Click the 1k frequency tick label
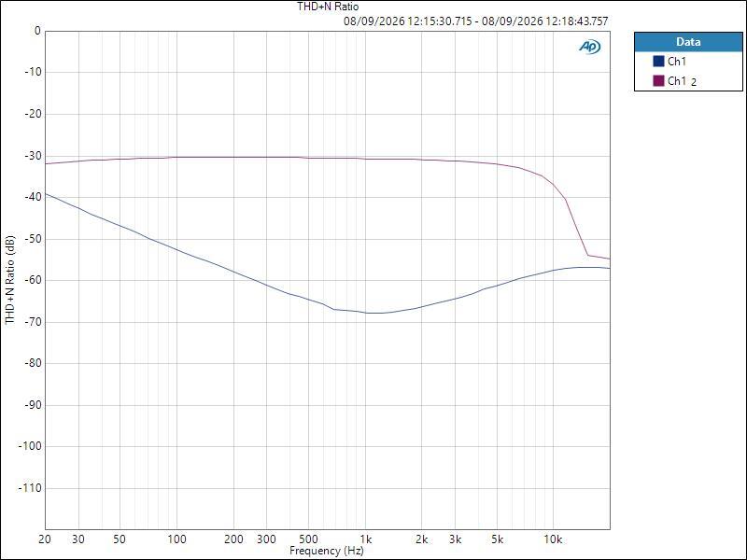Image resolution: width=747 pixels, height=560 pixels. pos(365,539)
